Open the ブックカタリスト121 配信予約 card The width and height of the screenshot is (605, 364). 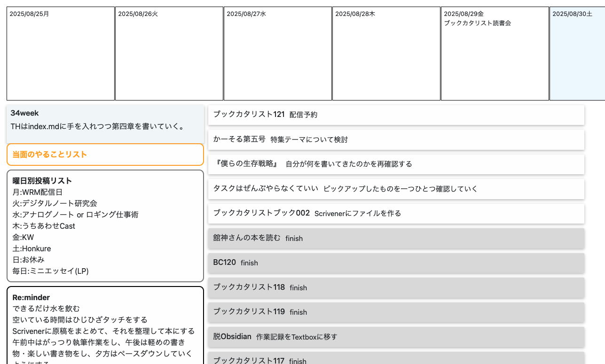click(x=396, y=115)
